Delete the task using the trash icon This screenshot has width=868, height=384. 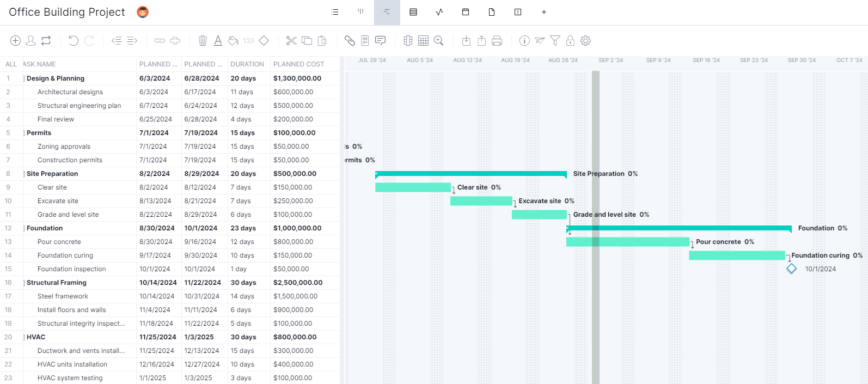point(203,40)
